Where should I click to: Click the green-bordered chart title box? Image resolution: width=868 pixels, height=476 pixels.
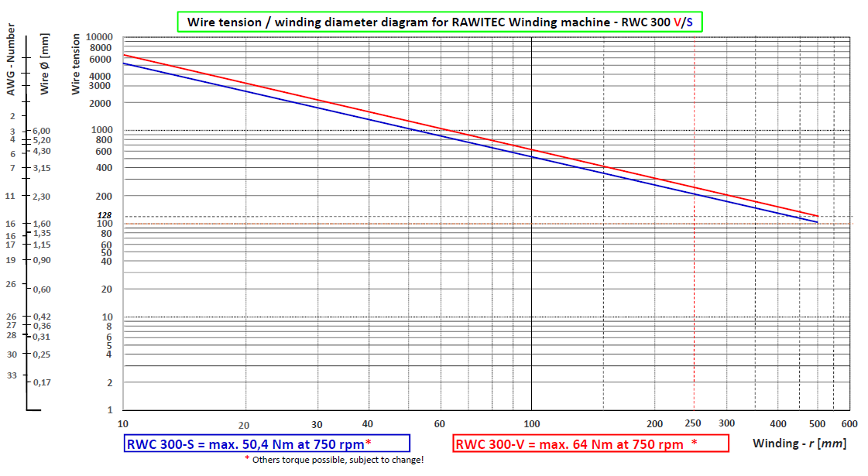(x=440, y=22)
